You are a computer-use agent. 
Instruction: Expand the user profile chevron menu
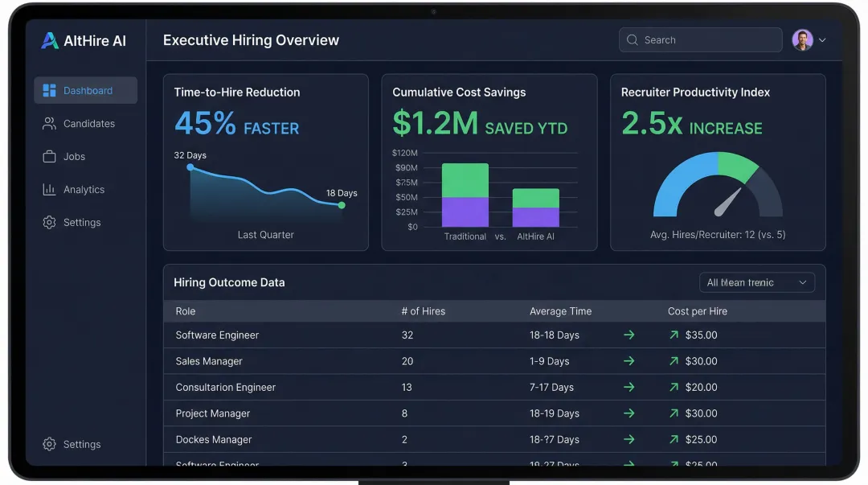coord(822,39)
